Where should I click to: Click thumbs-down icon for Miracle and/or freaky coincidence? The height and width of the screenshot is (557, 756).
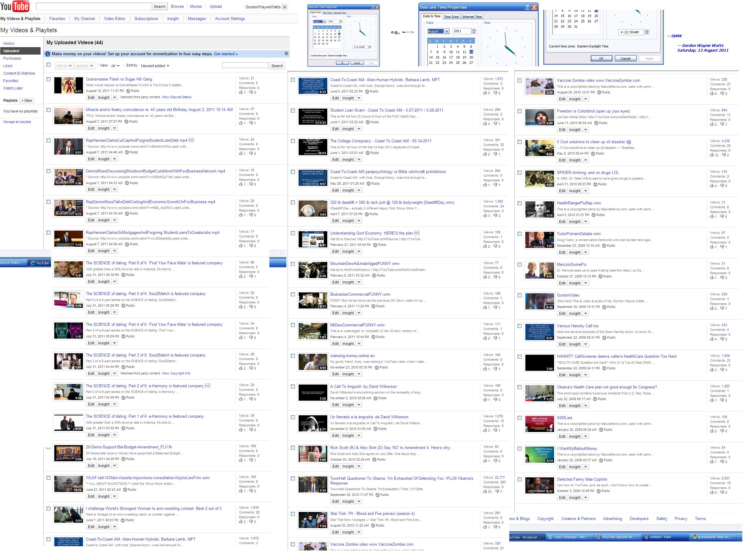coord(251,123)
